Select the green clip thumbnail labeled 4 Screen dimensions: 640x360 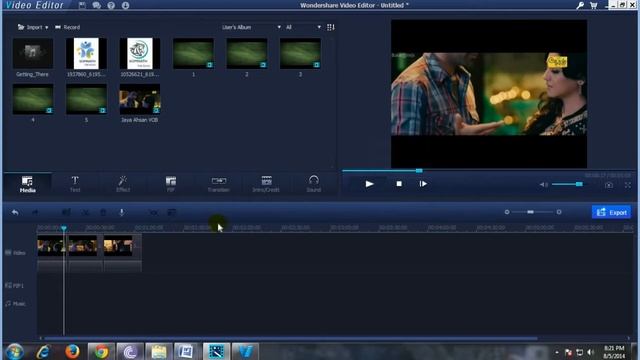coord(33,99)
